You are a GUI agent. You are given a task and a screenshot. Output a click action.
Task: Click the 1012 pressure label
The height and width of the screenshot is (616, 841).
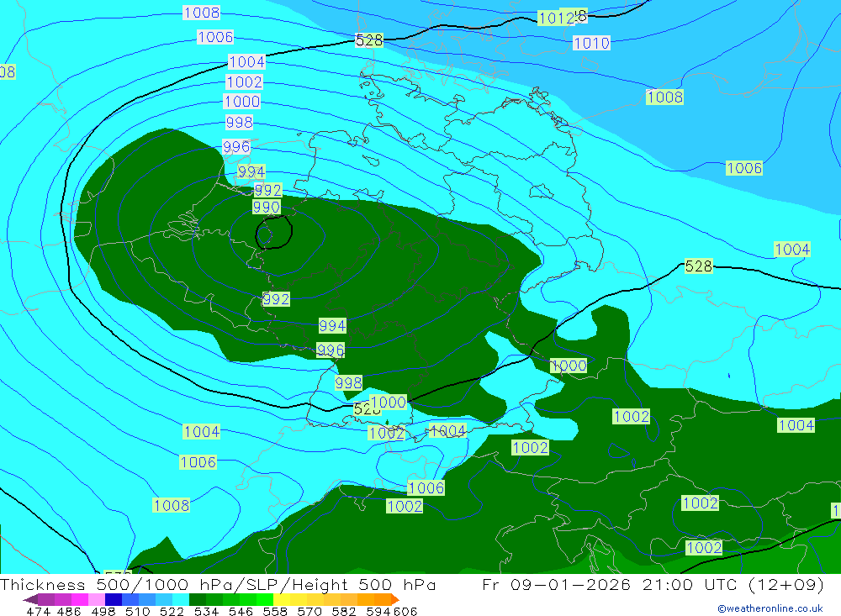click(x=556, y=18)
